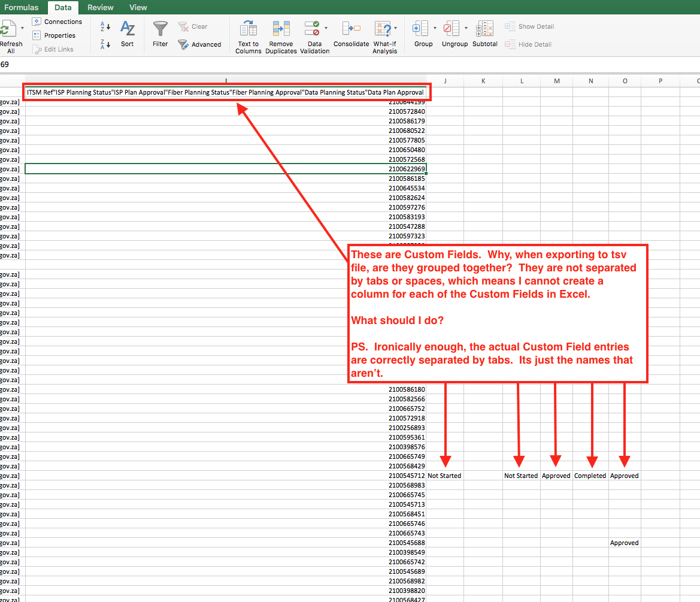Screen dimensions: 700x602
Task: Select column O header
Action: pos(625,81)
